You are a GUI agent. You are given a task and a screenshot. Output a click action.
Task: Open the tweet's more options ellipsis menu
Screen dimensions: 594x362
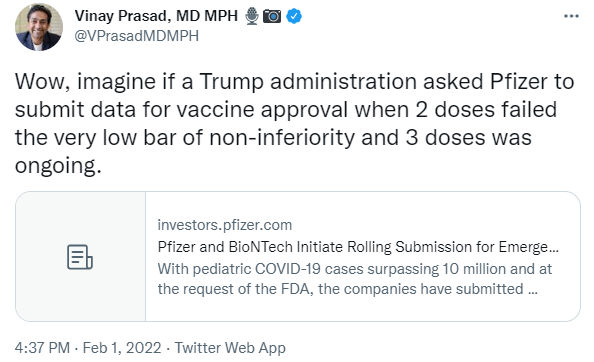pos(571,16)
